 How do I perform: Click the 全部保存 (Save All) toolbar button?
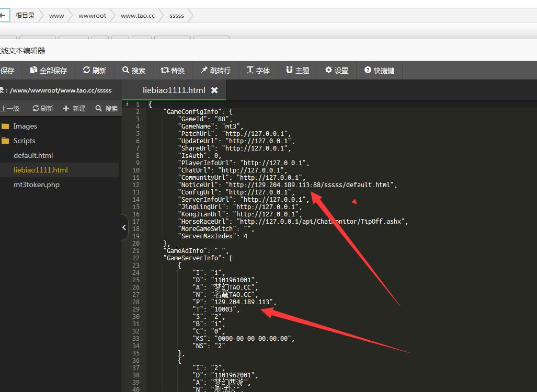(49, 70)
